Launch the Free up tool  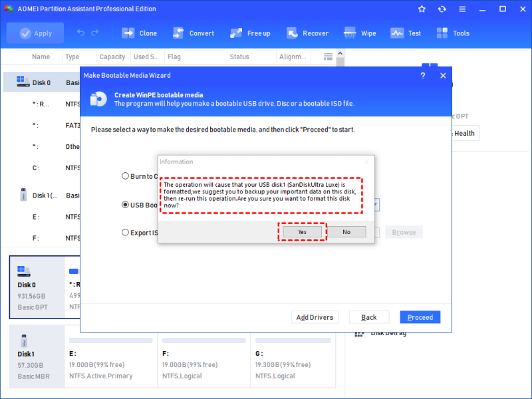[250, 33]
